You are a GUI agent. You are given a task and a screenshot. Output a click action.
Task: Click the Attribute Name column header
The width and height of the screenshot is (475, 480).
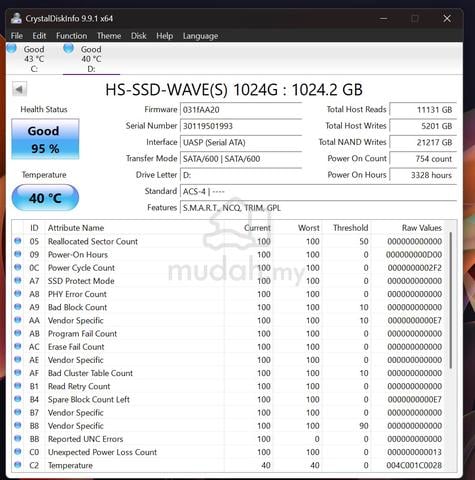point(76,228)
